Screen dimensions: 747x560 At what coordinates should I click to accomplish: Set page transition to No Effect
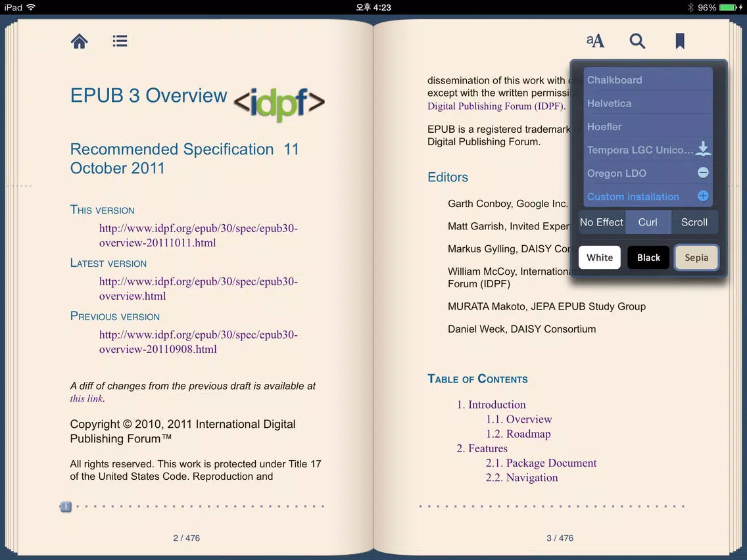click(x=601, y=222)
